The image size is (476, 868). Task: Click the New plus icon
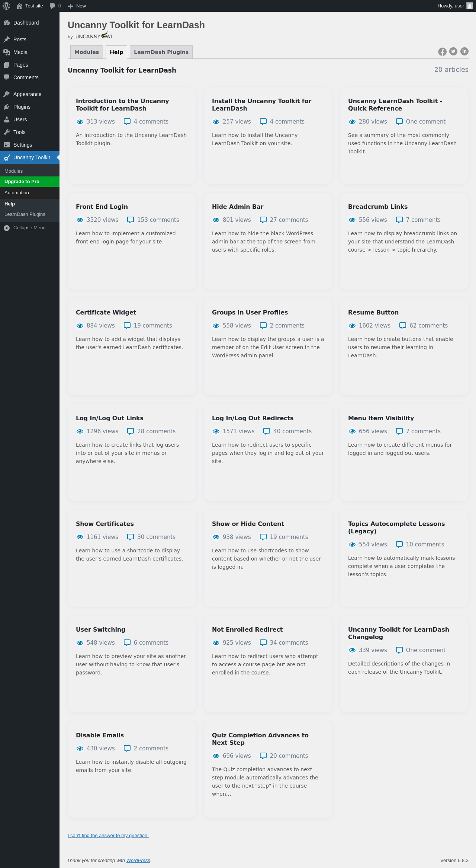tap(70, 6)
